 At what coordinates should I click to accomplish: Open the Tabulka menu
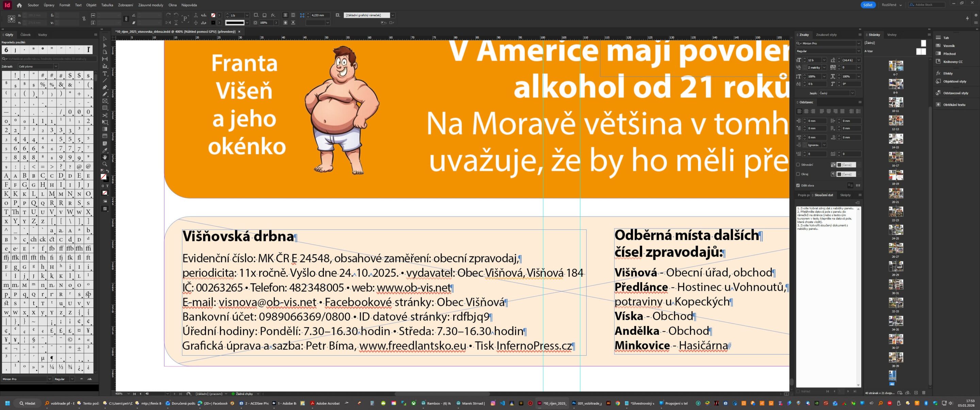point(107,5)
